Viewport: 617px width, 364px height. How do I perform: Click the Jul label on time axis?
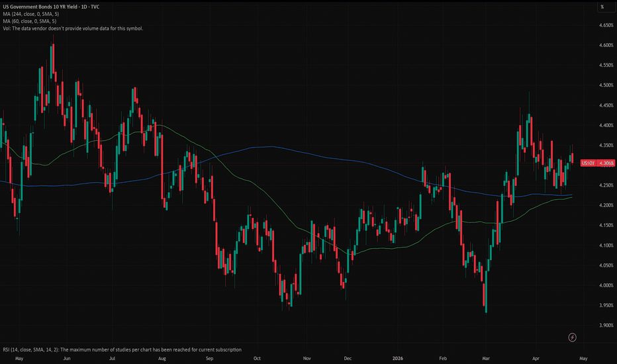click(x=112, y=359)
